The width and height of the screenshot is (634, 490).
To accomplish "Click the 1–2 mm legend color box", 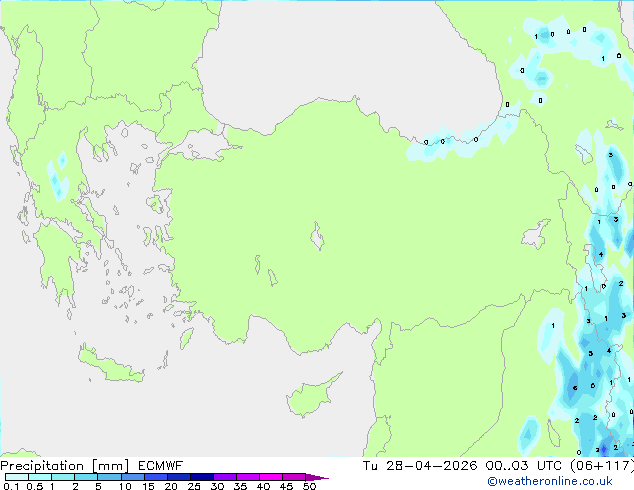I will pyautogui.click(x=63, y=477).
